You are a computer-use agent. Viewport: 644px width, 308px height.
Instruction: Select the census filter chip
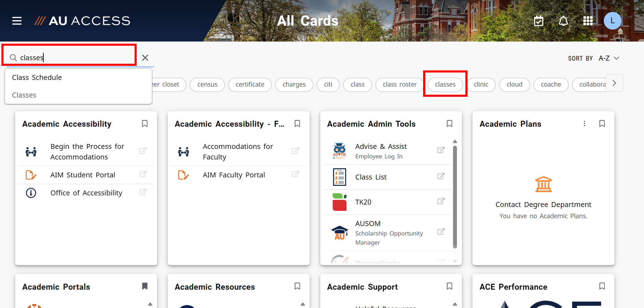(x=207, y=84)
